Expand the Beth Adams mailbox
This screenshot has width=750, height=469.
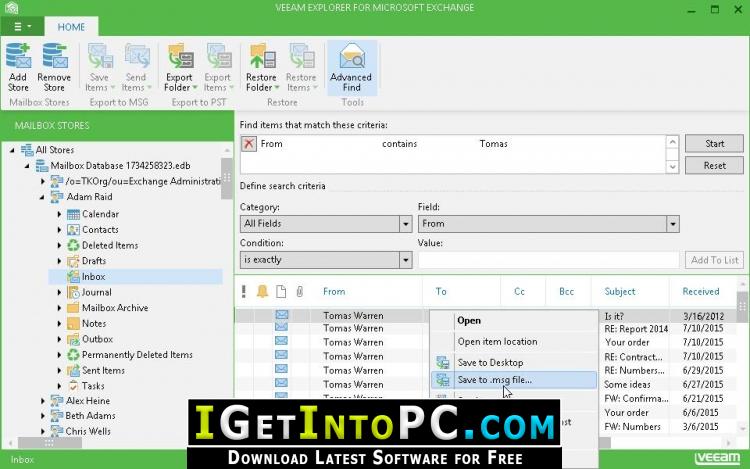[43, 416]
